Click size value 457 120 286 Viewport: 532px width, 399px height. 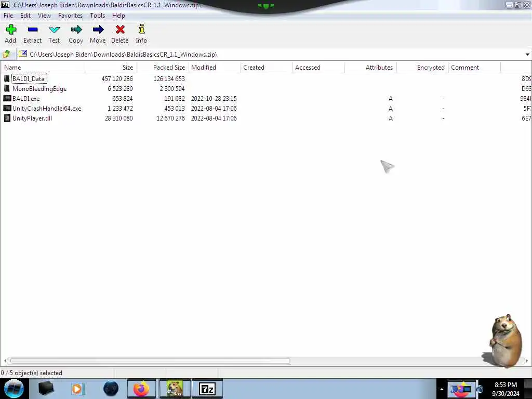tap(117, 79)
